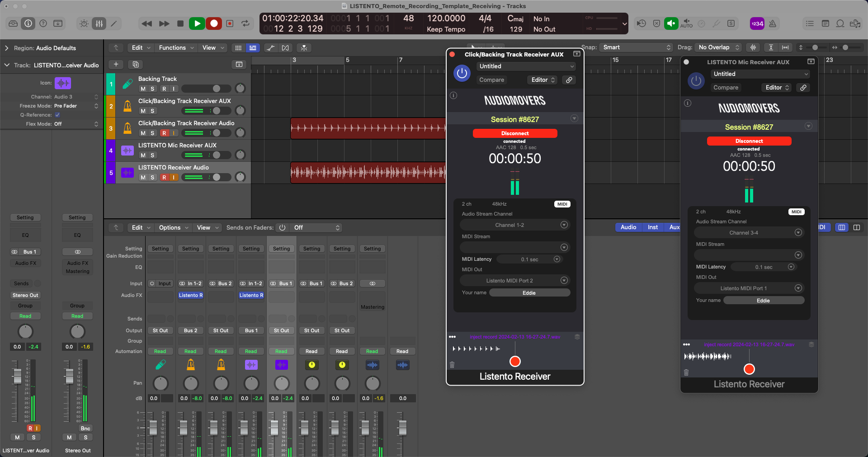The width and height of the screenshot is (868, 457).
Task: Open the Library icon in control bar
Action: [x=13, y=24]
